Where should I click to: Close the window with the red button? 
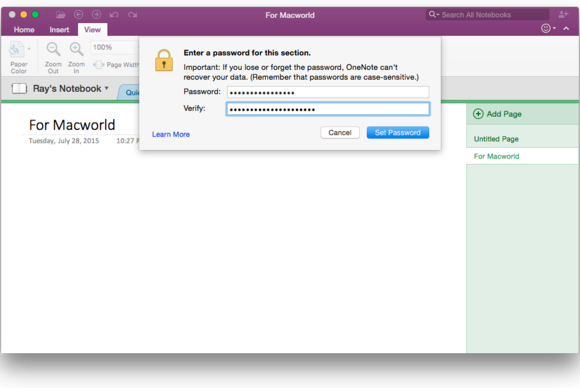pyautogui.click(x=12, y=15)
